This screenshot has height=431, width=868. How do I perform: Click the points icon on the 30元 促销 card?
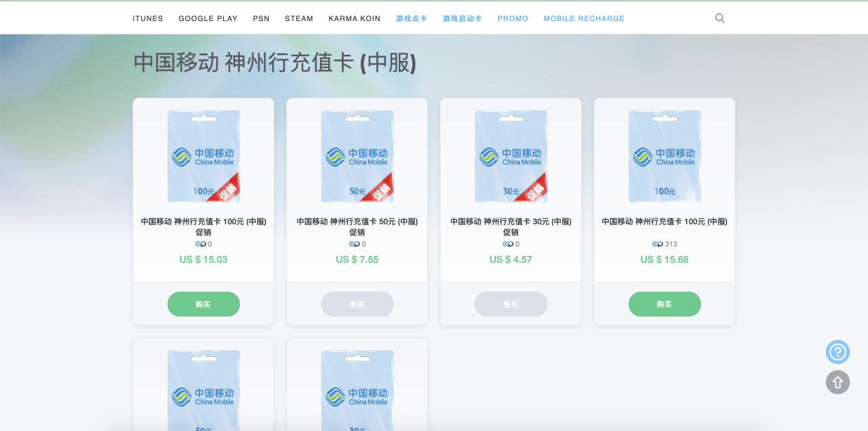(x=508, y=244)
